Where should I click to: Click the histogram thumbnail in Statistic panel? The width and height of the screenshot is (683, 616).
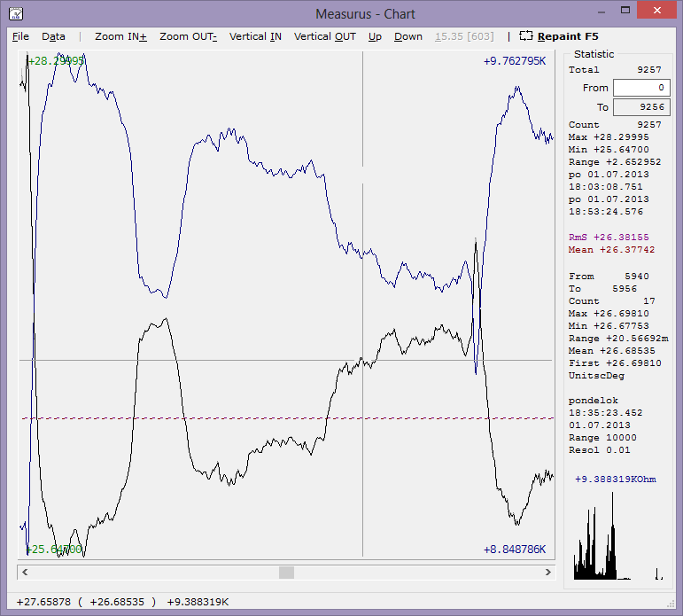point(618,535)
